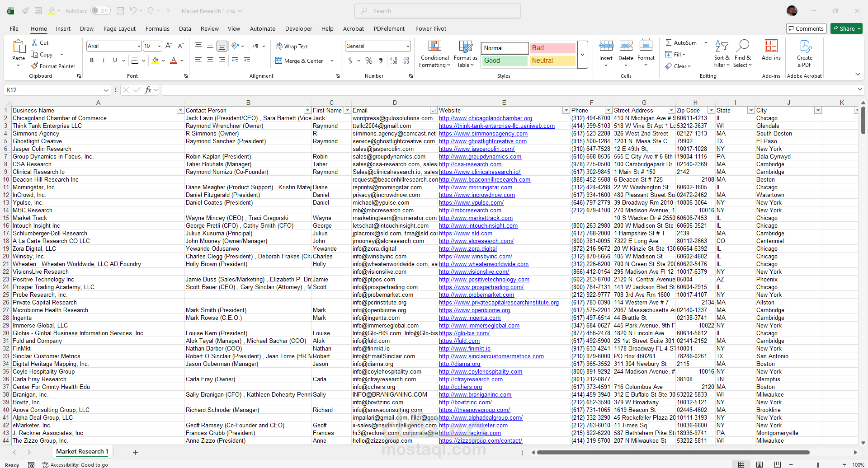Toggle the AutoSave switch

point(100,11)
